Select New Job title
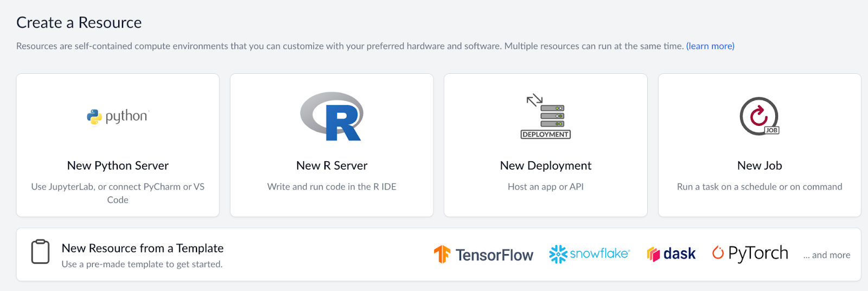The image size is (868, 291). (x=759, y=166)
